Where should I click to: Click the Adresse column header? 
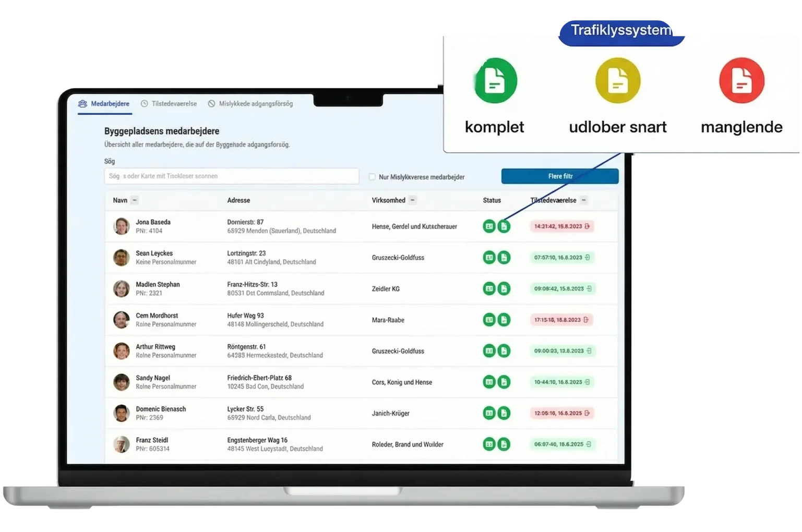(238, 200)
